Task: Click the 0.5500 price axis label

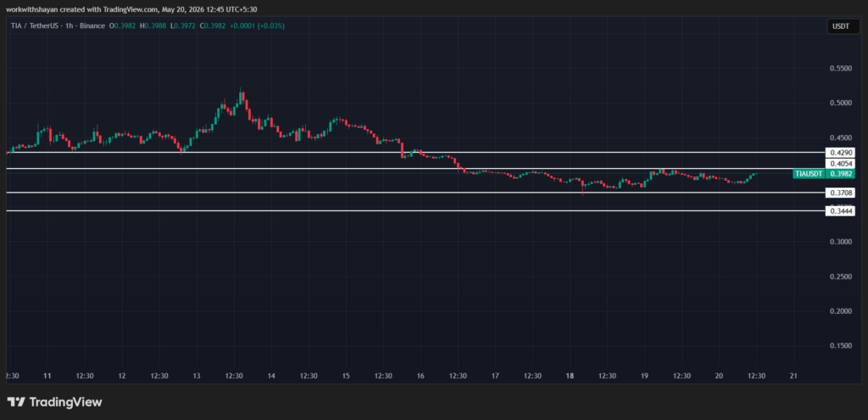Action: [840, 68]
